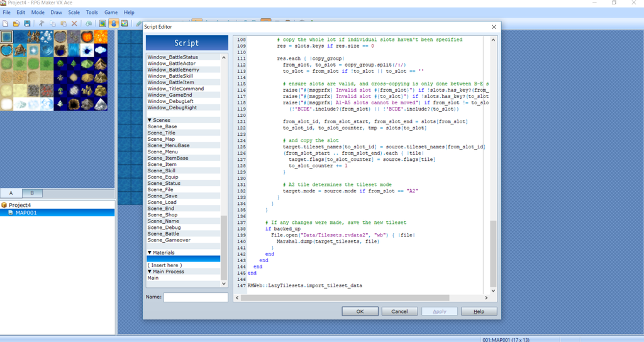Click the Open Project folder icon
The width and height of the screenshot is (644, 342).
16,23
